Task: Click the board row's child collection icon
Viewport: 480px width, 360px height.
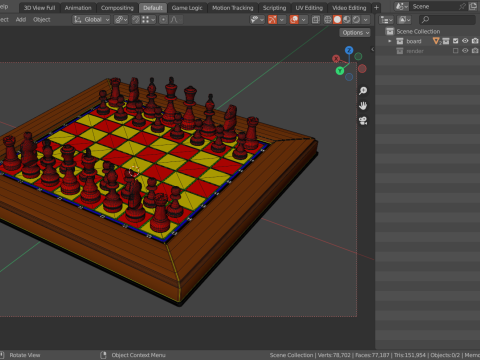Action: (x=446, y=41)
